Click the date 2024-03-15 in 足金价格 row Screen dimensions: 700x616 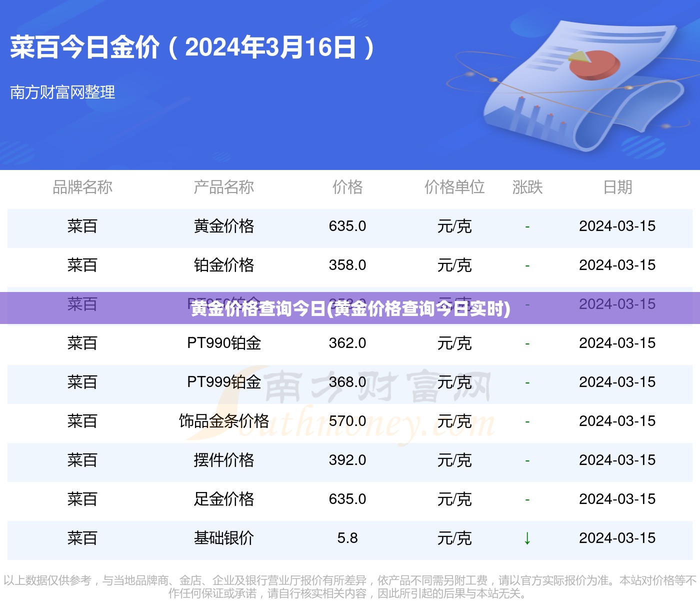click(617, 499)
